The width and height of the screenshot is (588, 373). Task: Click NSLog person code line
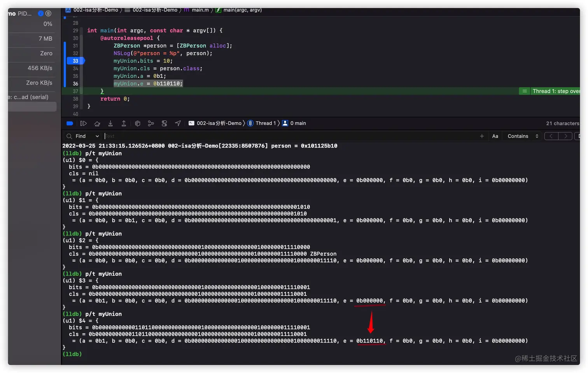[163, 53]
